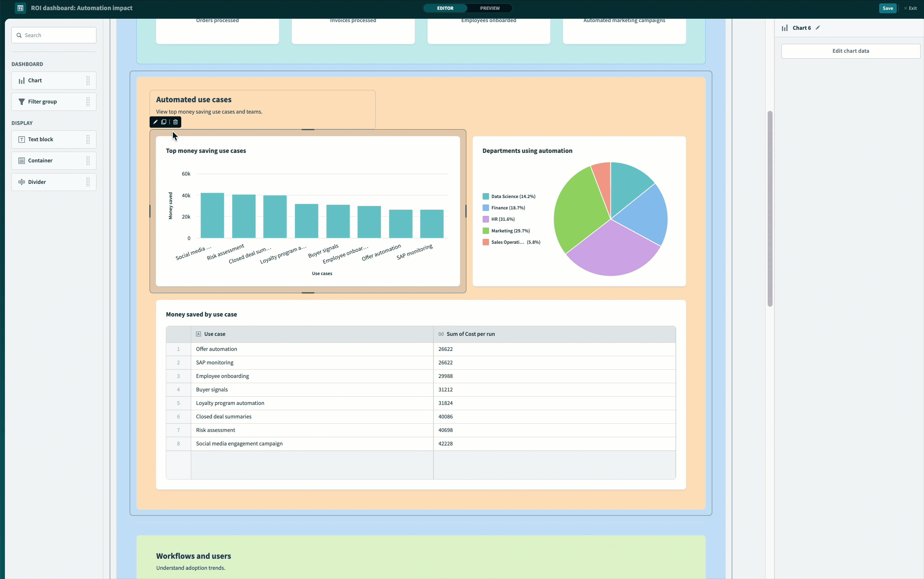924x579 pixels.
Task: Delete the selected chart using trash icon
Action: (175, 122)
